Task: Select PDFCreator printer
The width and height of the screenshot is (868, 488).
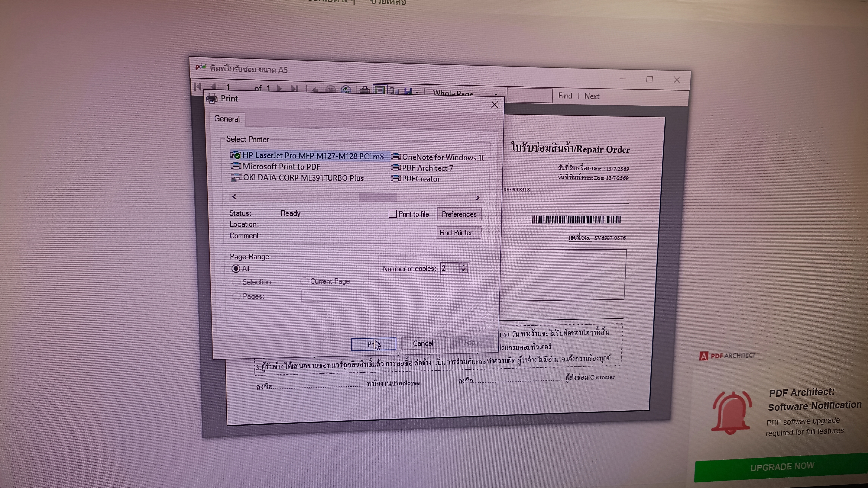Action: 415,178
